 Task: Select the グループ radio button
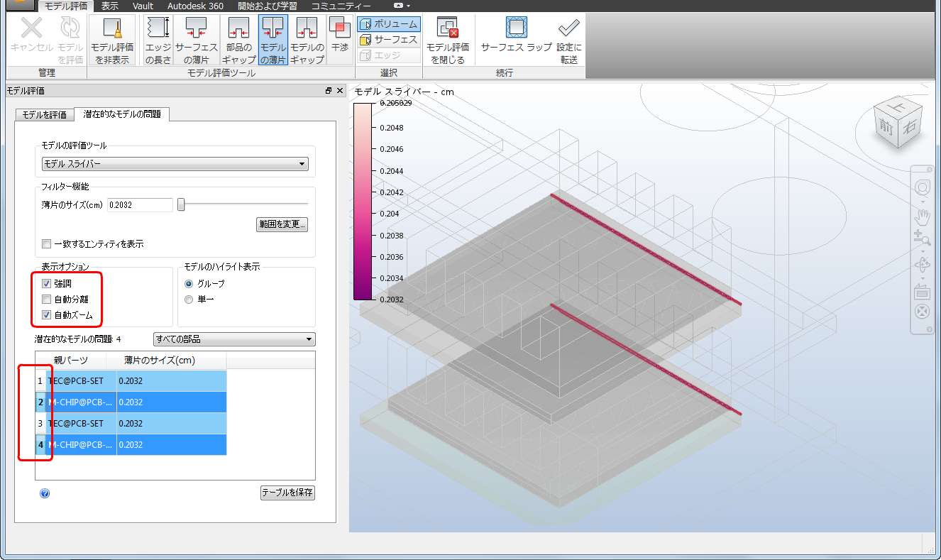(189, 284)
